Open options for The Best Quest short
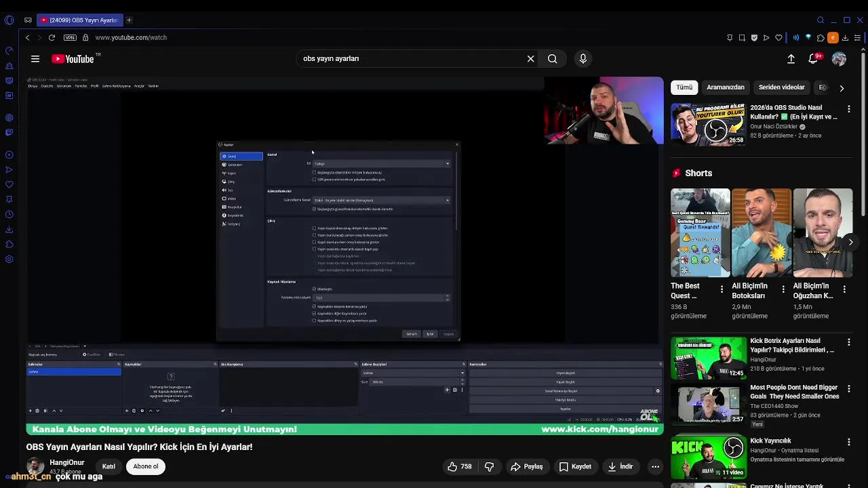The width and height of the screenshot is (868, 488). [x=722, y=289]
